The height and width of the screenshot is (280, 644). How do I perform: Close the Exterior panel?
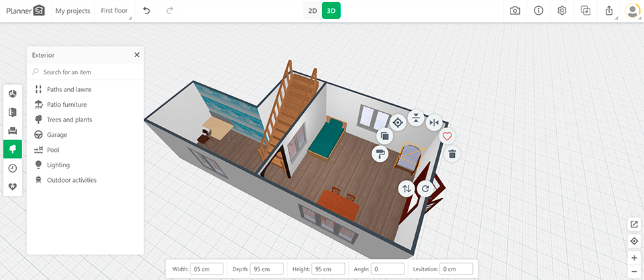[x=137, y=54]
